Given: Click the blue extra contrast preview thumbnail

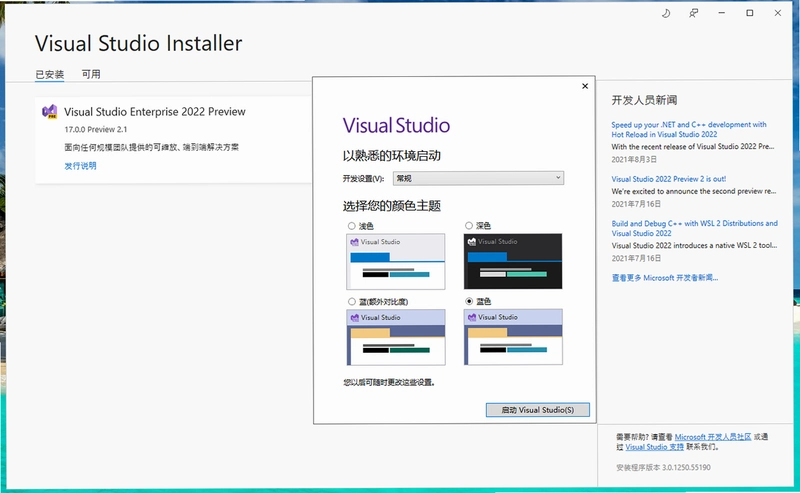Looking at the screenshot, I should (x=395, y=337).
